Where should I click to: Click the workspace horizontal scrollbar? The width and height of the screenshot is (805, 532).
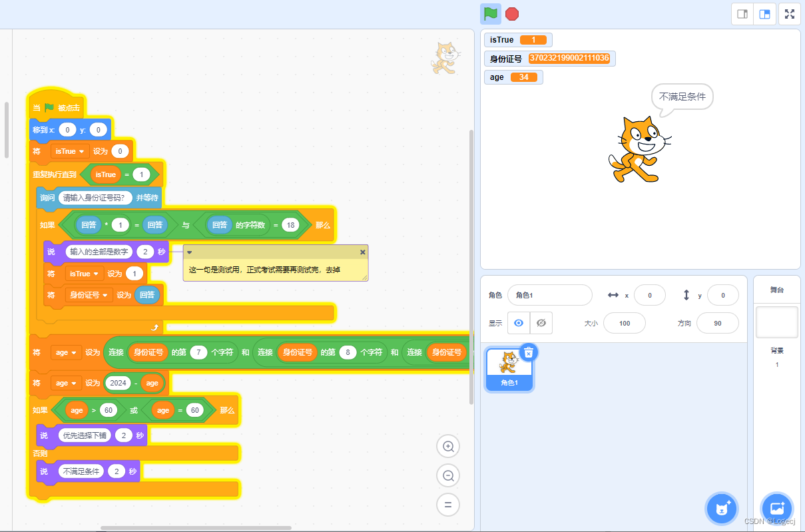[x=196, y=528]
